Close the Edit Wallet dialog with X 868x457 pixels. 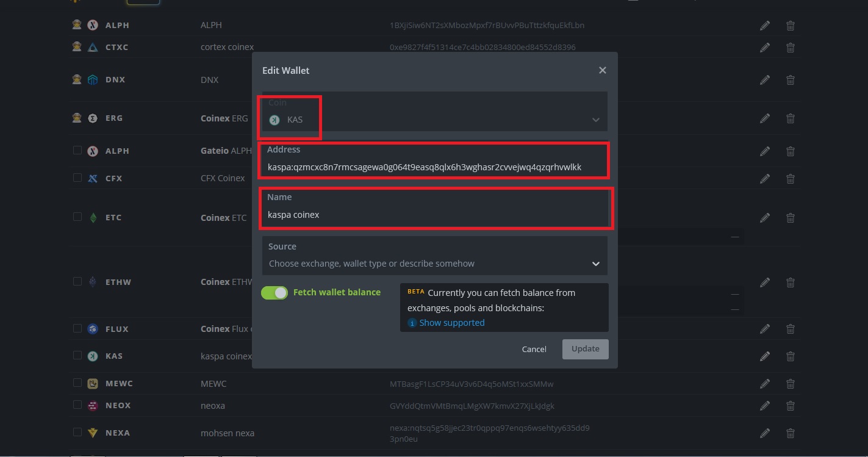point(602,70)
